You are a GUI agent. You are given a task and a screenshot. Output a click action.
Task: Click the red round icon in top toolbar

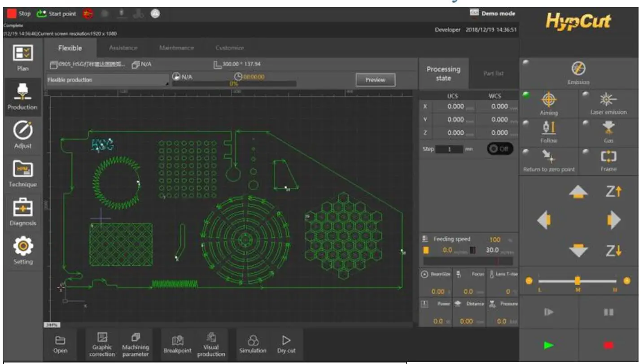[87, 13]
